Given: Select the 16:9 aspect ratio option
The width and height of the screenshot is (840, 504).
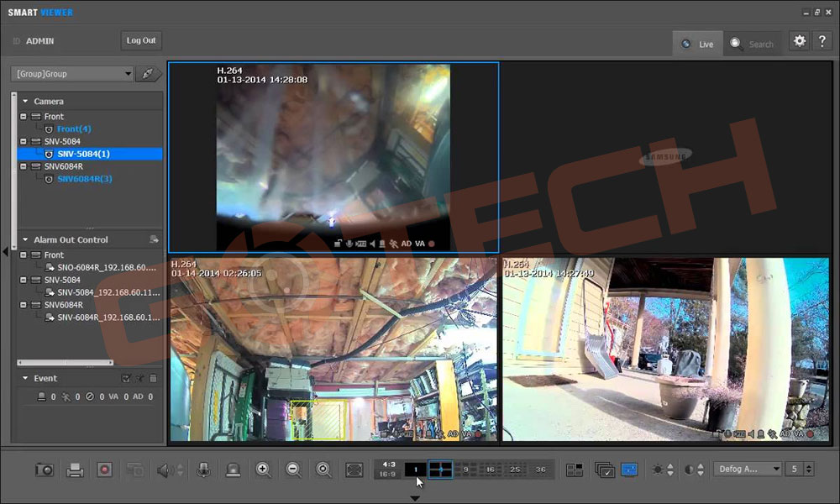Looking at the screenshot, I should point(388,475).
